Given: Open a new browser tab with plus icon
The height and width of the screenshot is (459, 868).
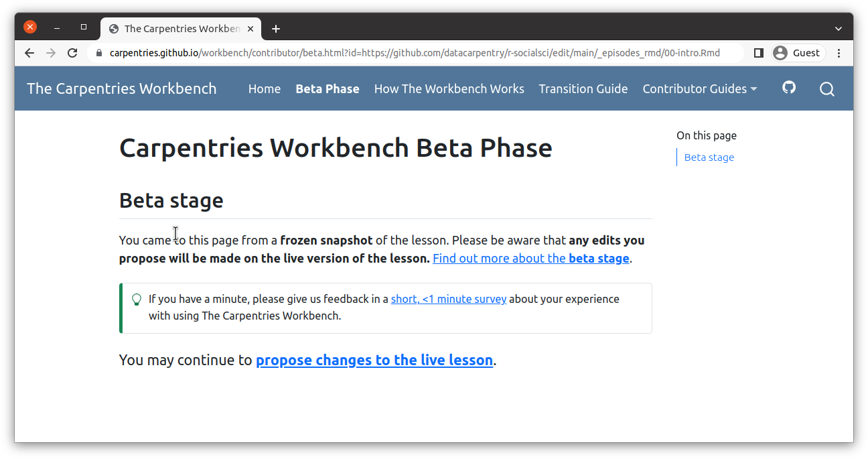Looking at the screenshot, I should point(276,29).
